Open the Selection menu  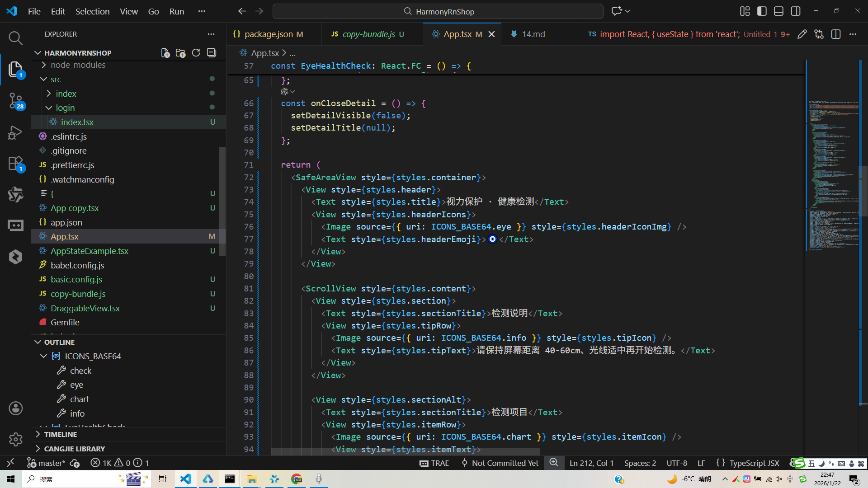pos(92,11)
